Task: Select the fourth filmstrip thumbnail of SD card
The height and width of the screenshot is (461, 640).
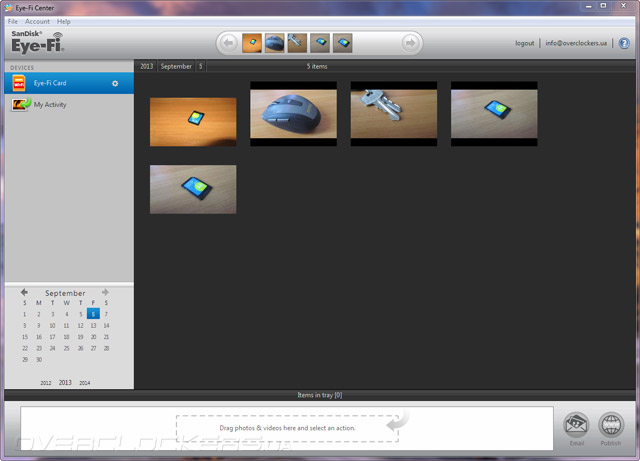Action: click(x=320, y=43)
